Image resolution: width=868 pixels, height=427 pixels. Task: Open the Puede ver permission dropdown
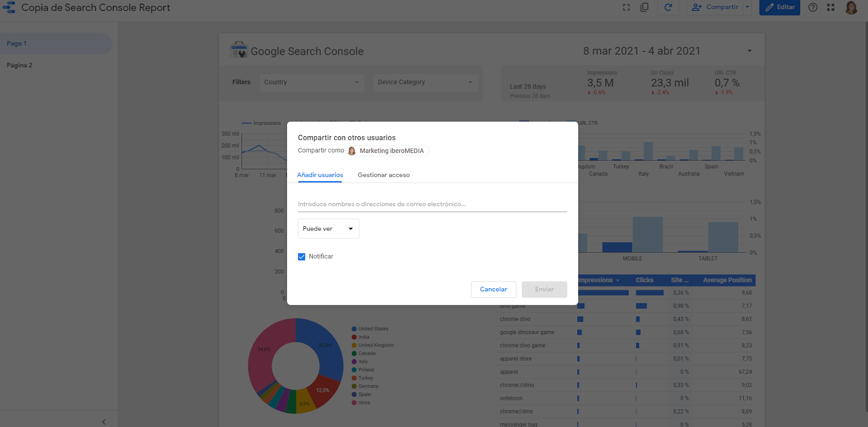[328, 228]
